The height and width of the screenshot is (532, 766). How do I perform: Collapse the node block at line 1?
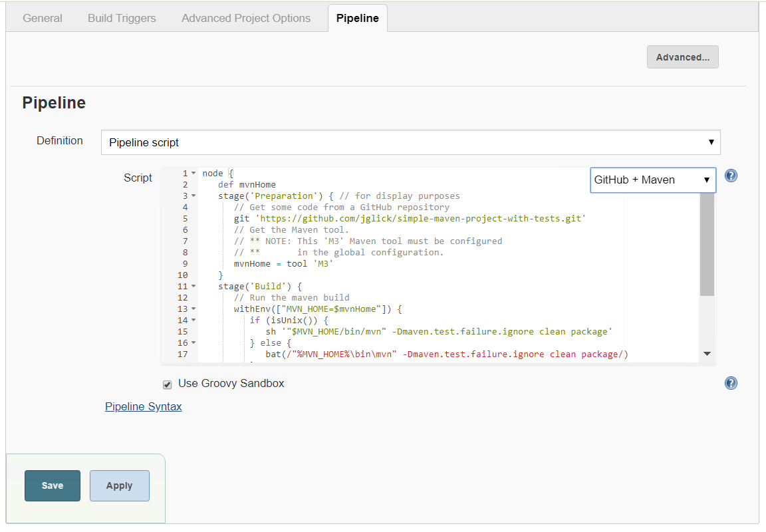click(x=193, y=174)
